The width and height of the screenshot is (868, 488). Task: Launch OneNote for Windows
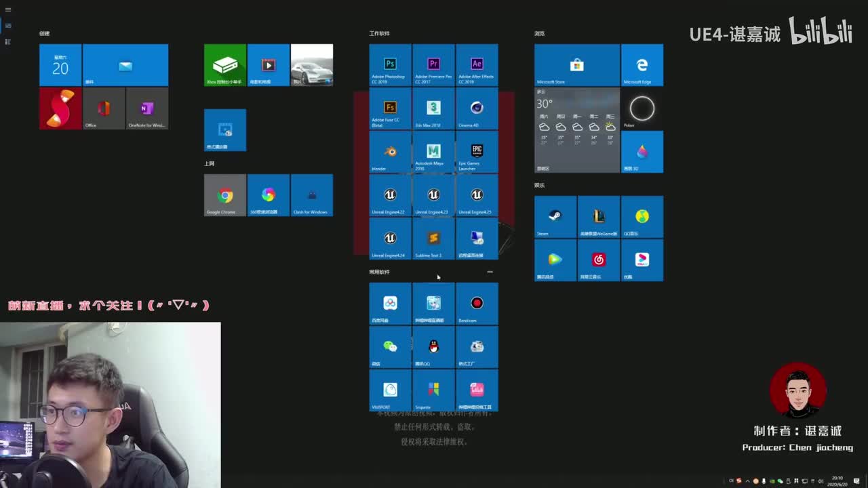(x=147, y=108)
